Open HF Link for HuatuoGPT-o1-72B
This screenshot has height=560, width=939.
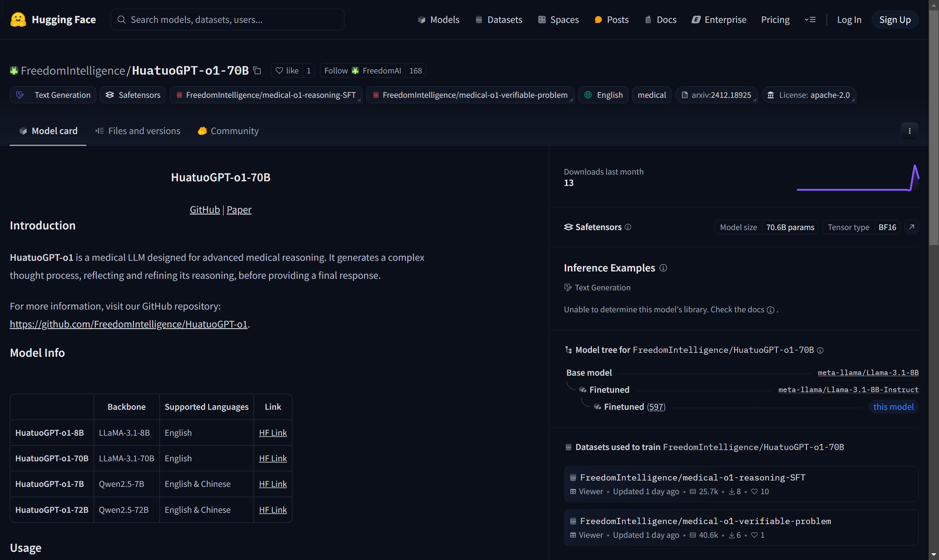pos(273,510)
